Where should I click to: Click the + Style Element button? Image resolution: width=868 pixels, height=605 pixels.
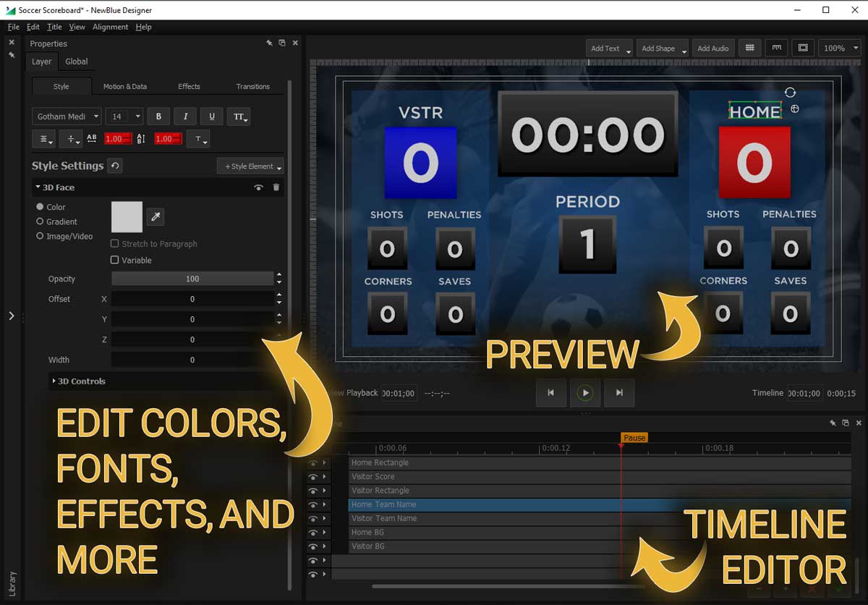click(250, 166)
